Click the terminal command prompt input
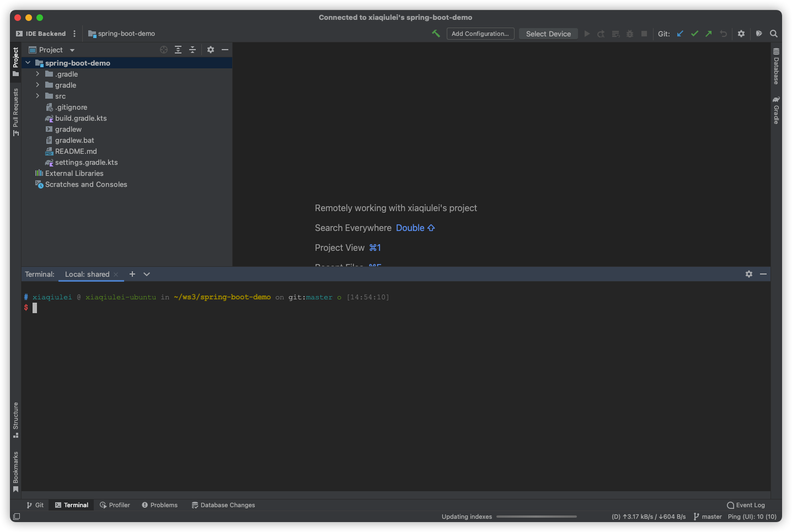 (35, 308)
